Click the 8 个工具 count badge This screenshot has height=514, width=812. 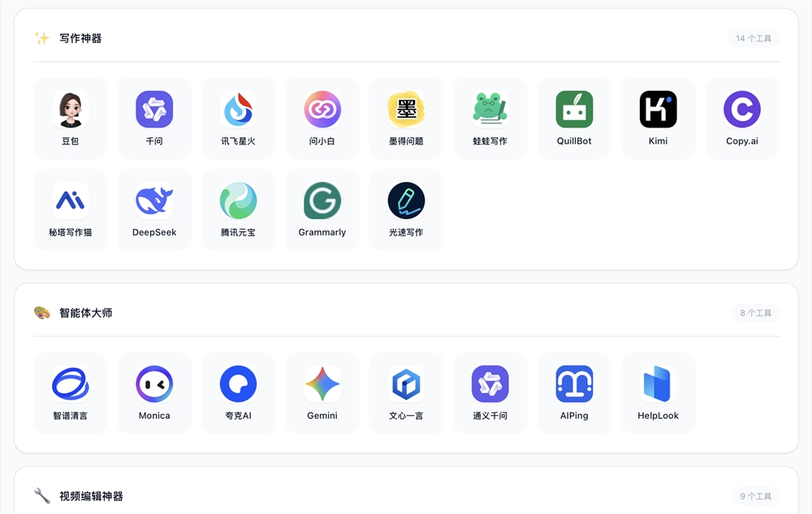coord(755,313)
